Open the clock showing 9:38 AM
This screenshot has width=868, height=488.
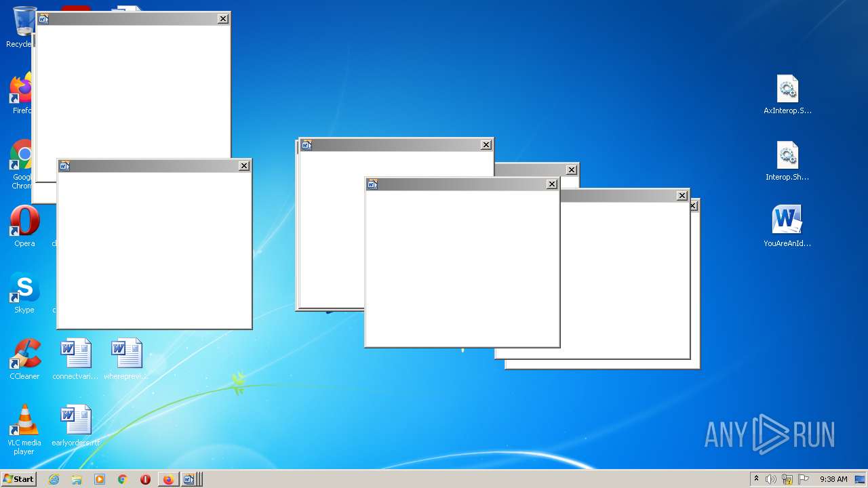[x=833, y=479]
